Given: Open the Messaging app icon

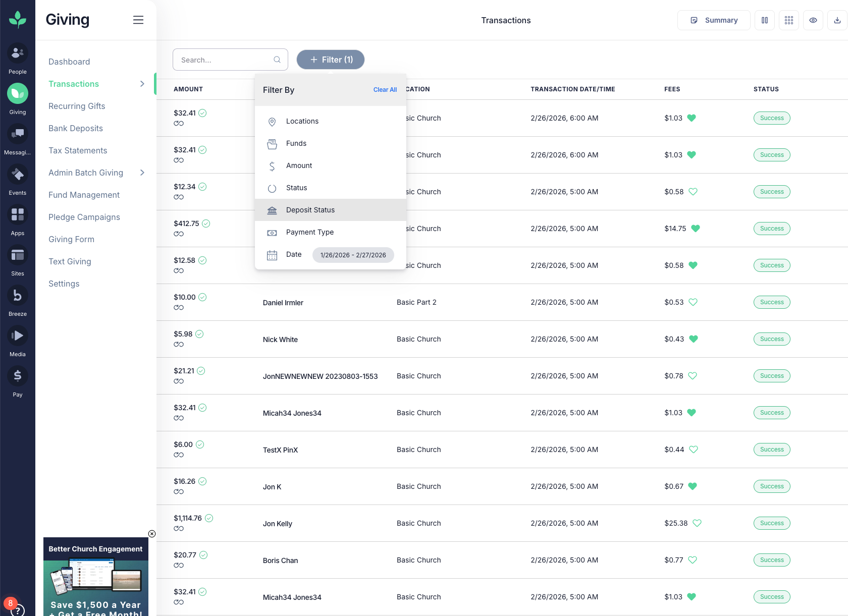Looking at the screenshot, I should [x=18, y=134].
